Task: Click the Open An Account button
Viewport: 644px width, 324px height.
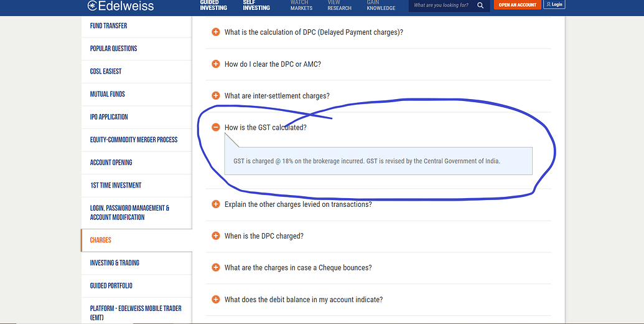Action: (x=517, y=5)
